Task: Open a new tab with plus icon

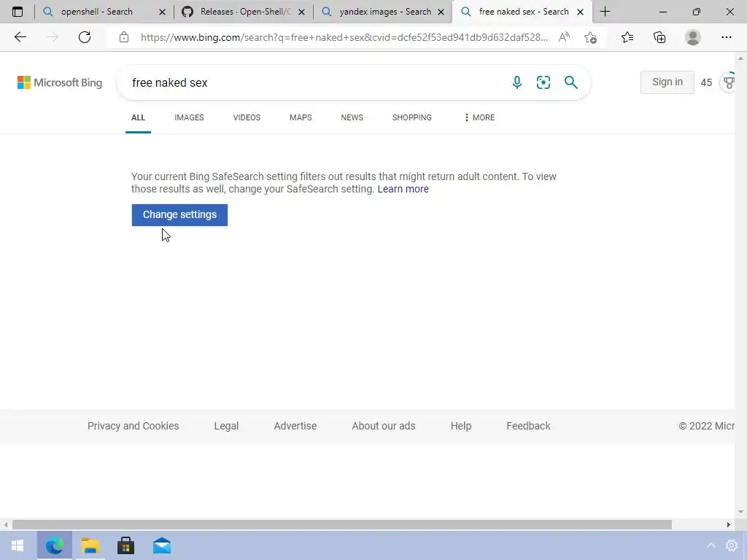Action: (605, 12)
